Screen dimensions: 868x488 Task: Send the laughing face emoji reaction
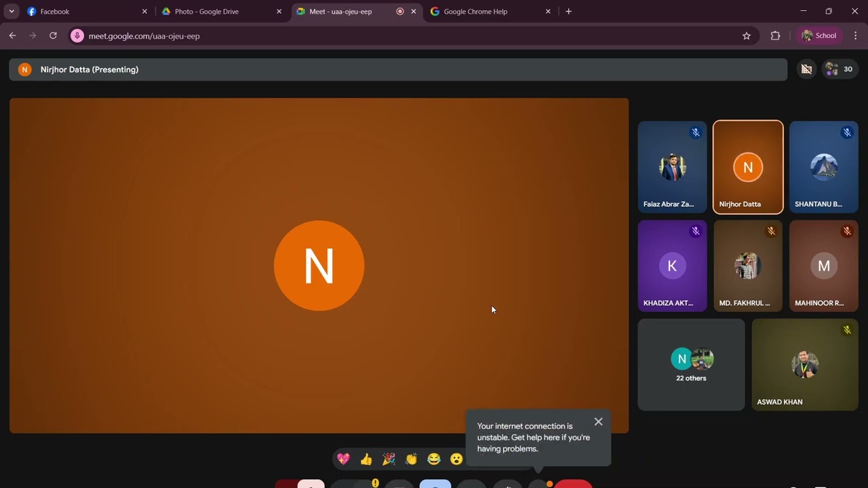tap(434, 460)
